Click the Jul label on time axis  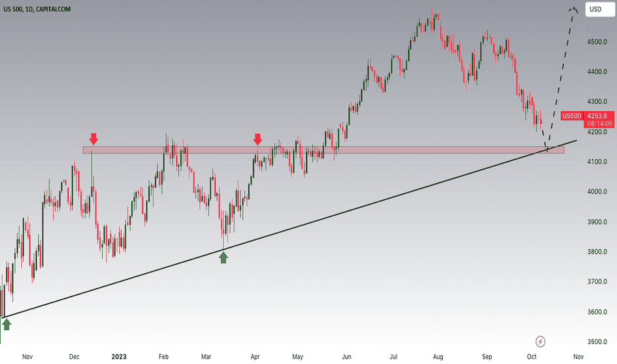(393, 357)
